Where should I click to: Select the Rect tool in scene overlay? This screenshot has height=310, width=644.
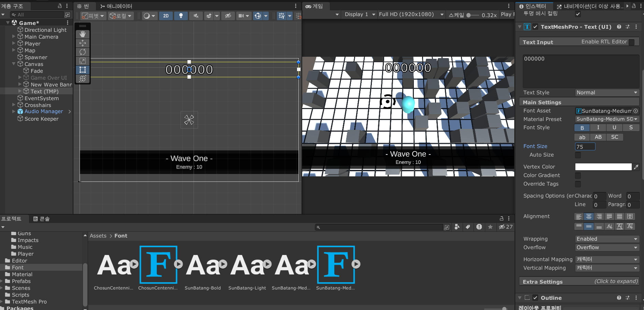[x=83, y=70]
